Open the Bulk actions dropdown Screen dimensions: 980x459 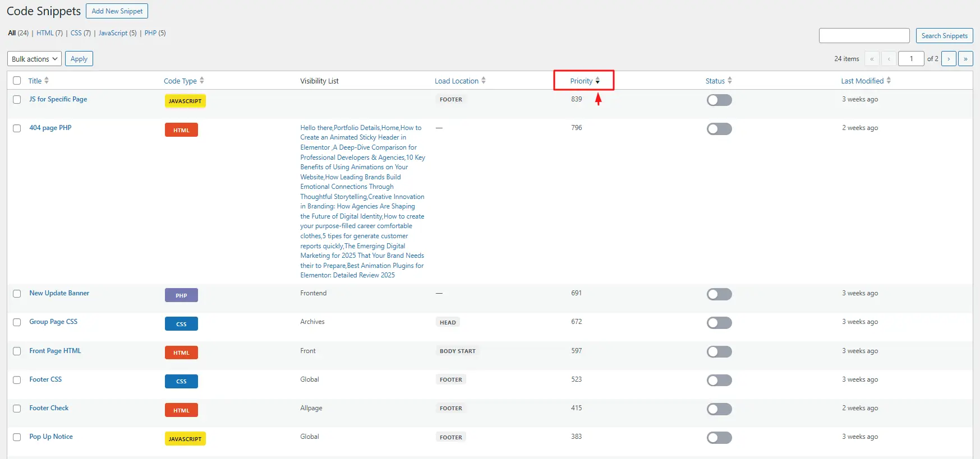tap(34, 59)
